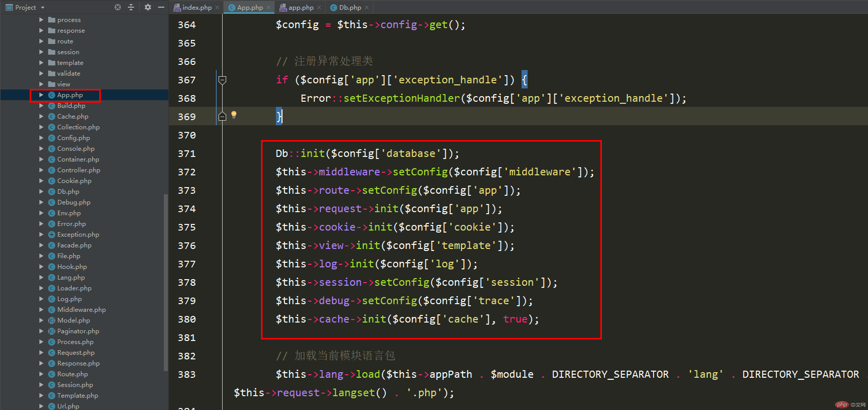The image size is (868, 410).
Task: Open Loader.php in the project tree
Action: [x=74, y=288]
